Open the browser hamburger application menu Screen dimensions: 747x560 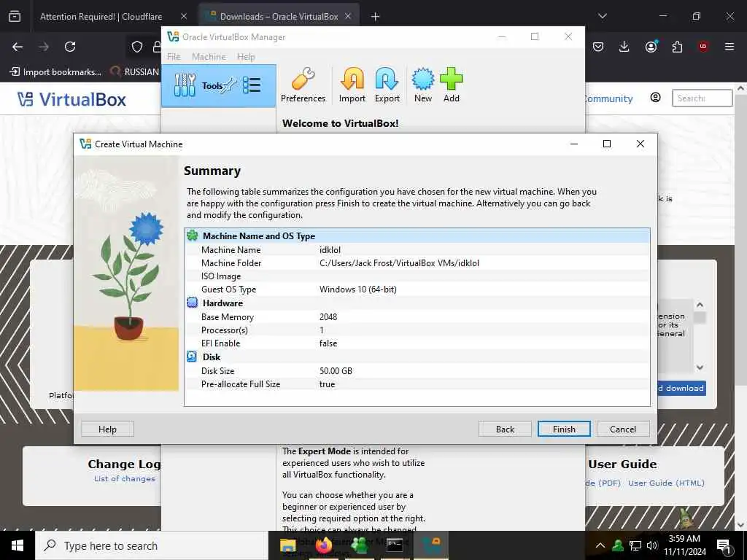click(x=729, y=47)
